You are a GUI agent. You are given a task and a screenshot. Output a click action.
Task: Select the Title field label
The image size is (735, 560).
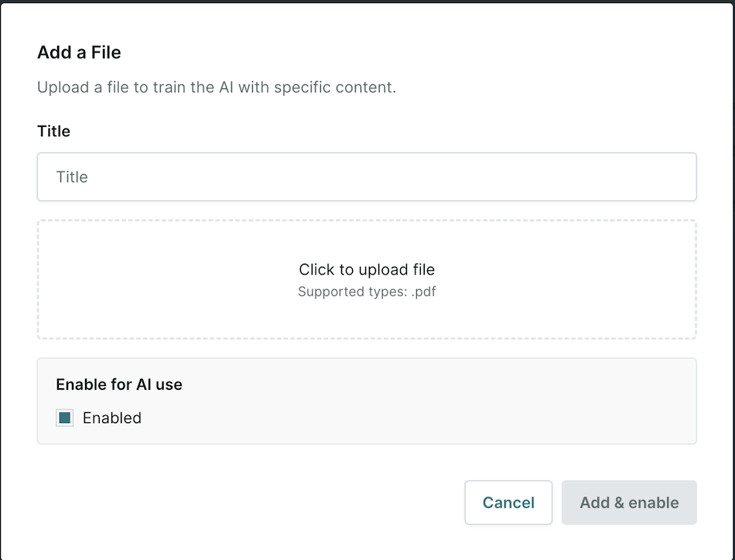coord(53,131)
